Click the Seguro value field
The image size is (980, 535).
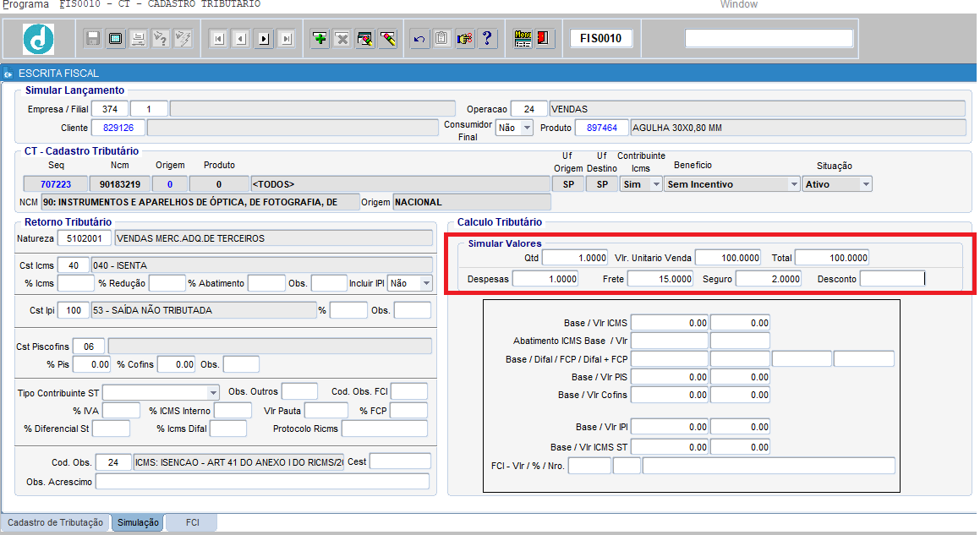pyautogui.click(x=769, y=279)
